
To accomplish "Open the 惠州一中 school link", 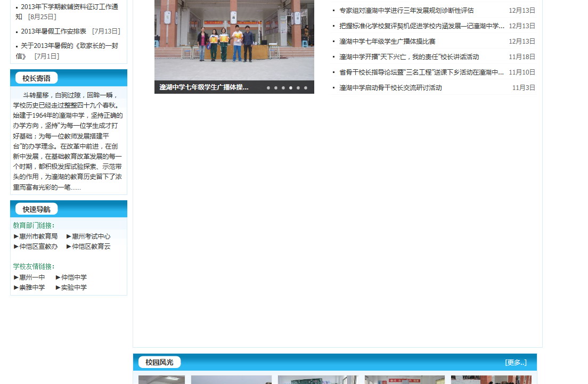I will tap(32, 277).
